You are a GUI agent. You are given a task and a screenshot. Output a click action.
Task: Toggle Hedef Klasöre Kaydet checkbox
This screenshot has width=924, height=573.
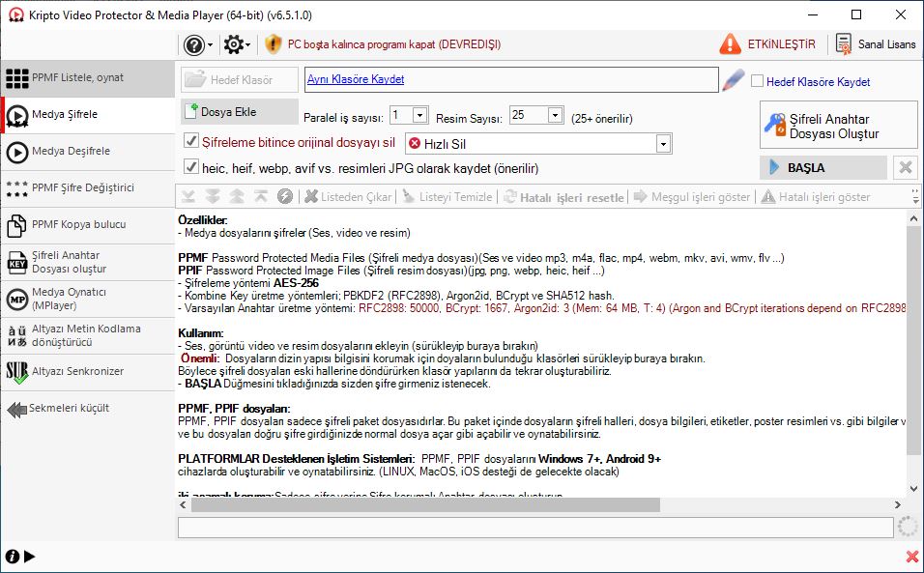tap(757, 81)
